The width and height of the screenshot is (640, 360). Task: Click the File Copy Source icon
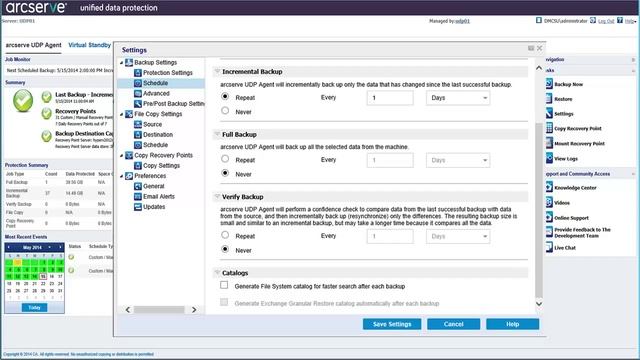click(x=138, y=124)
